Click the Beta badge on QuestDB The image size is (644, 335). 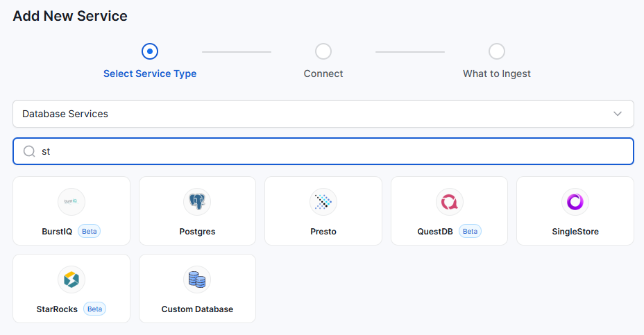[x=470, y=231]
